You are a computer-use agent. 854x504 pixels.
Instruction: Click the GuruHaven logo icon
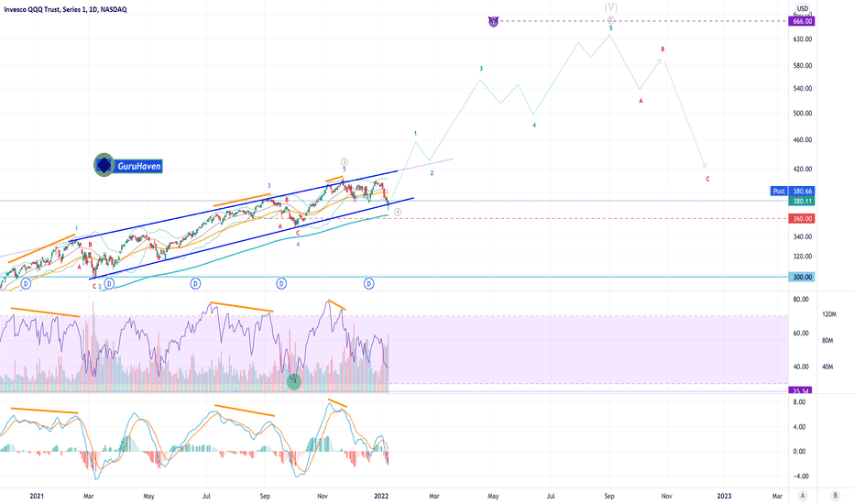coord(104,165)
